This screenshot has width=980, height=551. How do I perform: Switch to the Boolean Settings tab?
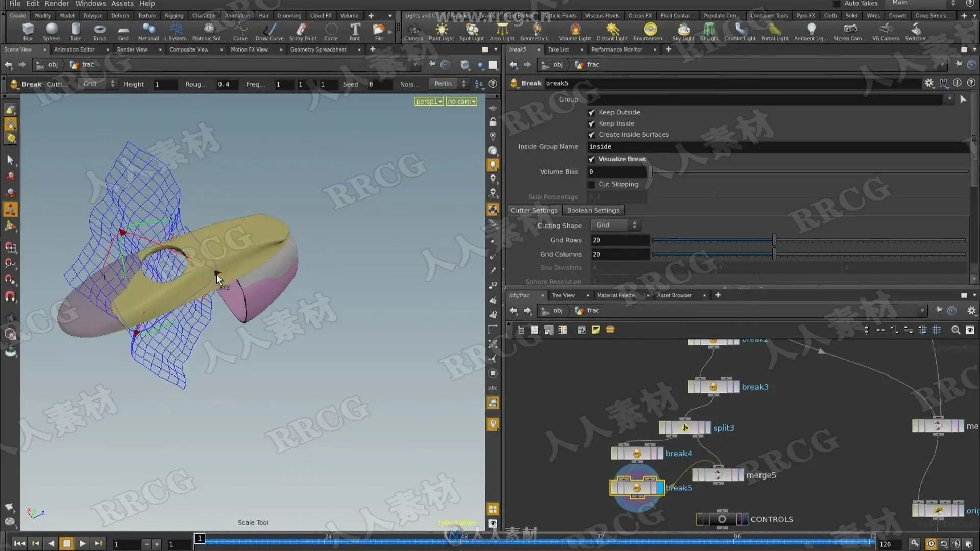(x=593, y=210)
